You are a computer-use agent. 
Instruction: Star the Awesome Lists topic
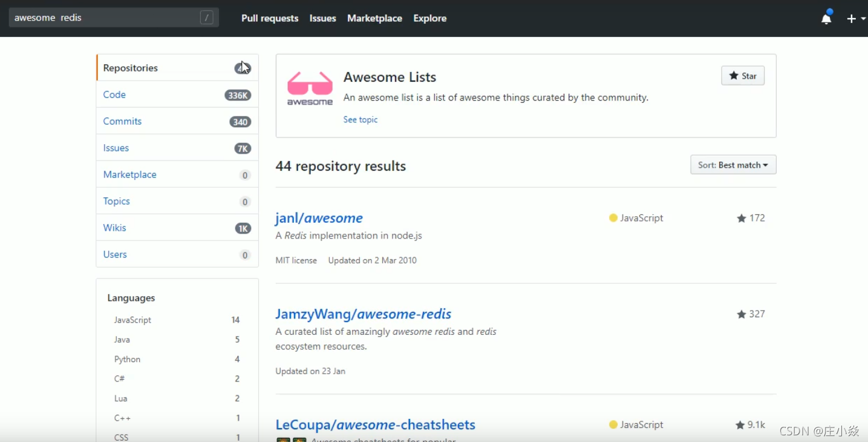(743, 76)
